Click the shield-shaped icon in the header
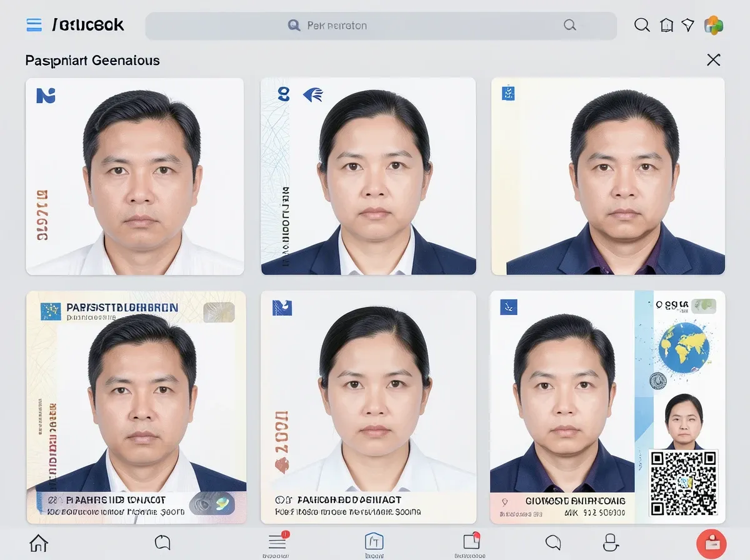The width and height of the screenshot is (750, 560). coord(688,25)
